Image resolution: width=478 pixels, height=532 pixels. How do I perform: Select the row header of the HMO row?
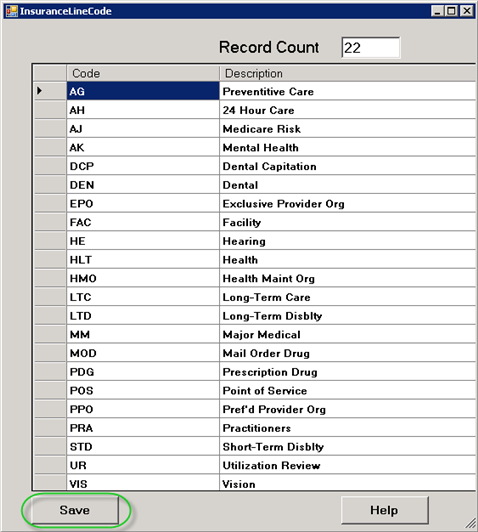point(50,278)
